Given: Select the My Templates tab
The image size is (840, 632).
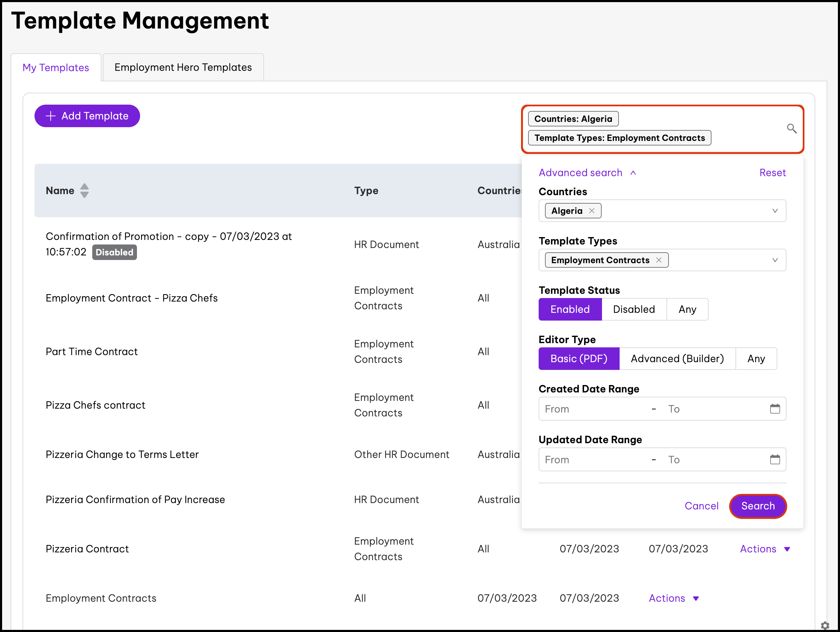Looking at the screenshot, I should tap(56, 68).
